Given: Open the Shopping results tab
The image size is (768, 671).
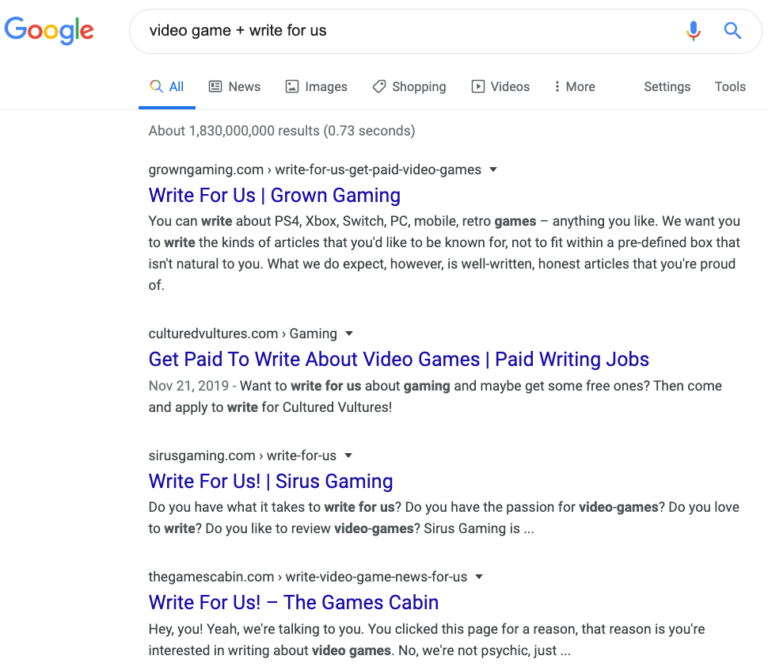Looking at the screenshot, I should click(x=409, y=87).
